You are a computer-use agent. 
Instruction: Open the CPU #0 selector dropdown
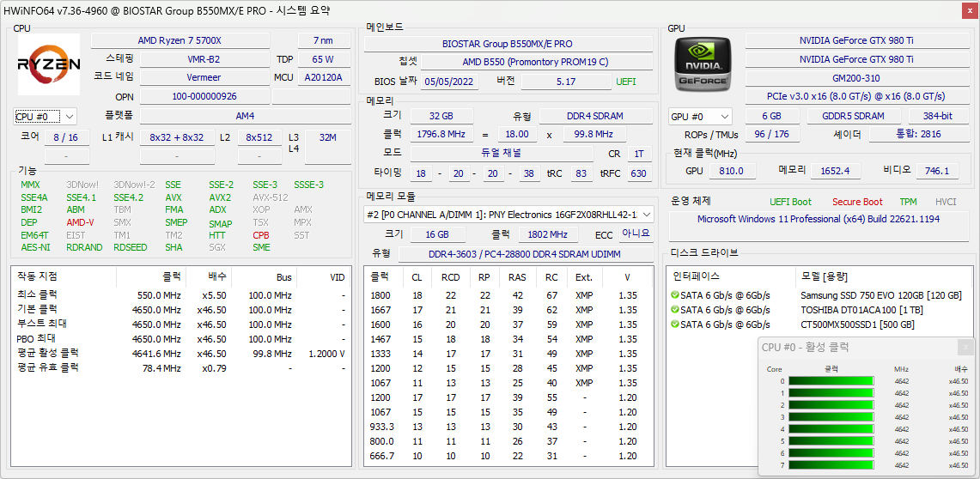coord(45,116)
